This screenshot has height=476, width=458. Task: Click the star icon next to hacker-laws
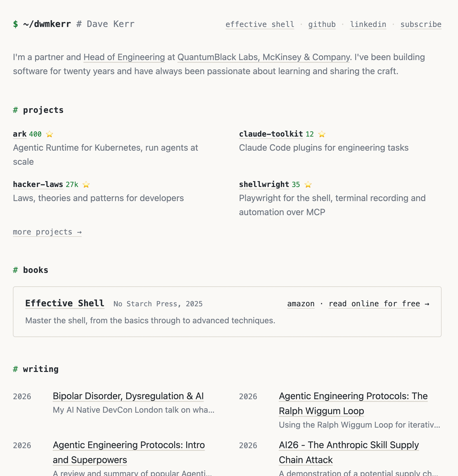pos(86,185)
